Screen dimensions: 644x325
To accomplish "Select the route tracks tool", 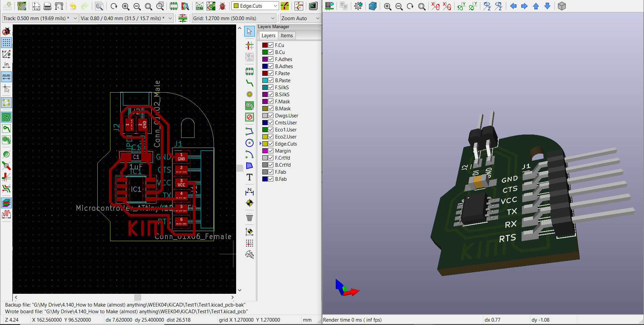I will tap(249, 83).
